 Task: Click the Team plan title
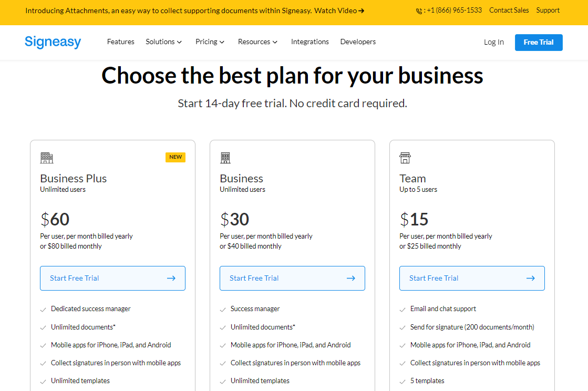[412, 179]
